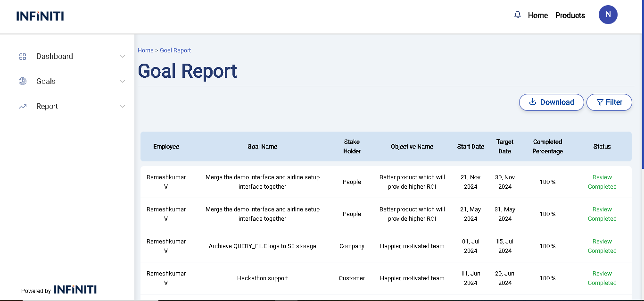Expand the Report menu chevron
This screenshot has width=644, height=301.
[123, 107]
